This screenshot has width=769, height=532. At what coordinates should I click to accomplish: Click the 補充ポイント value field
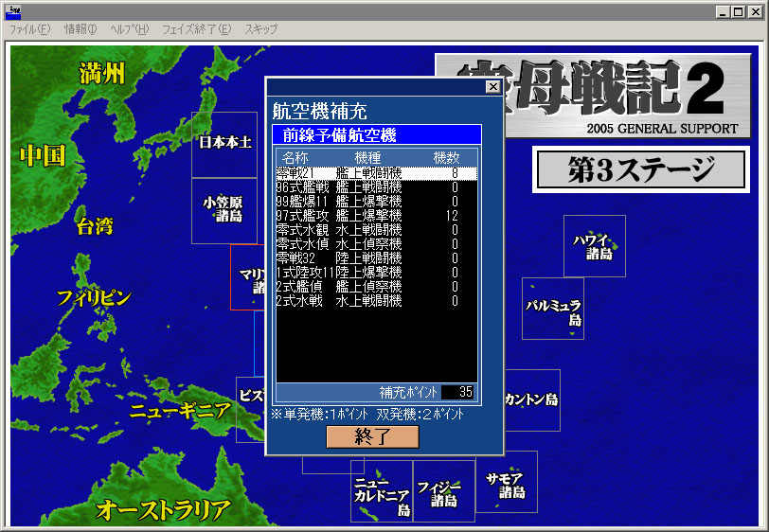click(x=457, y=392)
